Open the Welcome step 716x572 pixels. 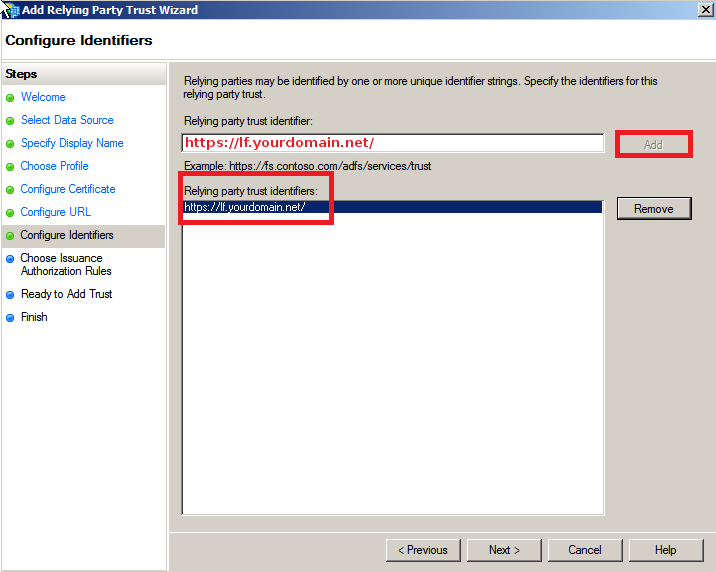coord(43,97)
